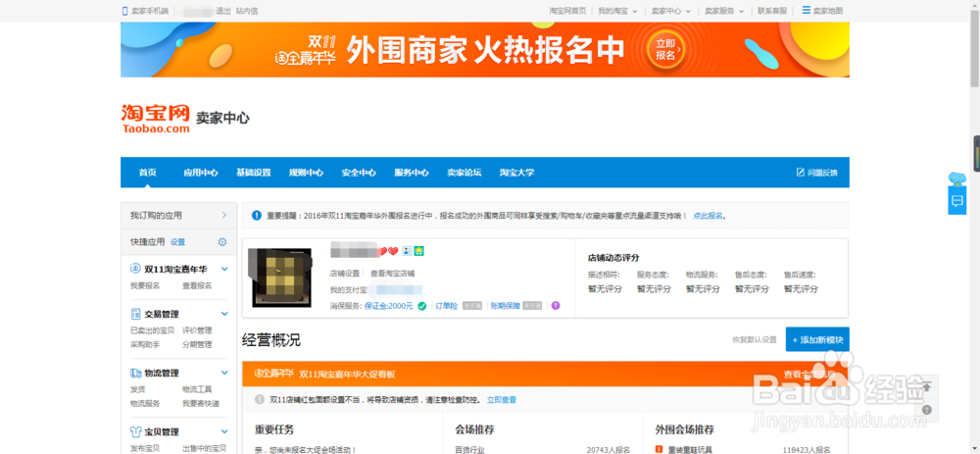This screenshot has height=454, width=980.
Task: Open the 快捷应用 gear settings icon
Action: [221, 242]
